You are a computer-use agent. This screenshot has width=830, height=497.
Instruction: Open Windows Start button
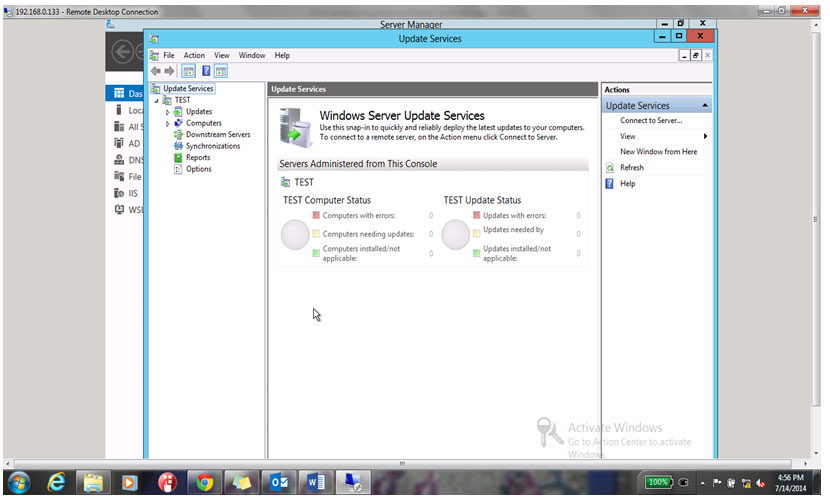[x=19, y=483]
